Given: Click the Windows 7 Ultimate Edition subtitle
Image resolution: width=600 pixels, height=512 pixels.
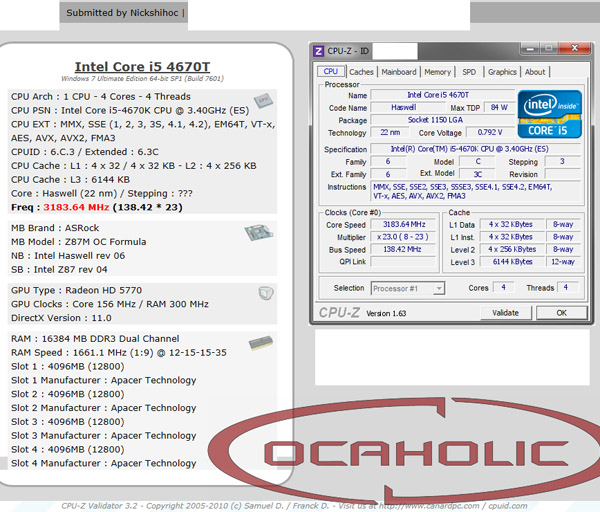Looking at the screenshot, I should point(142,78).
